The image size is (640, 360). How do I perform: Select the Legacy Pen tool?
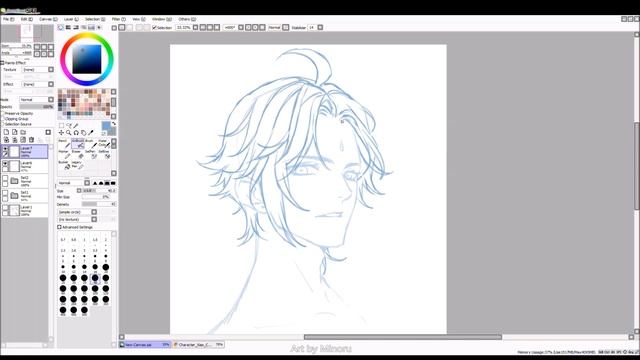[x=77, y=165]
